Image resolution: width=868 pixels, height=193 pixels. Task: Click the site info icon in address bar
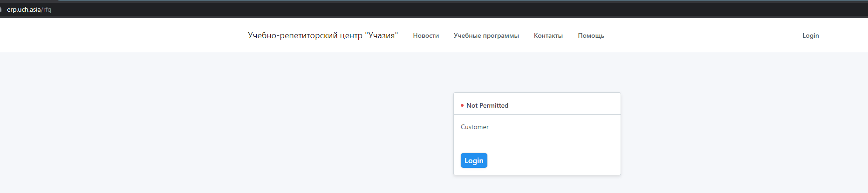coord(1,9)
